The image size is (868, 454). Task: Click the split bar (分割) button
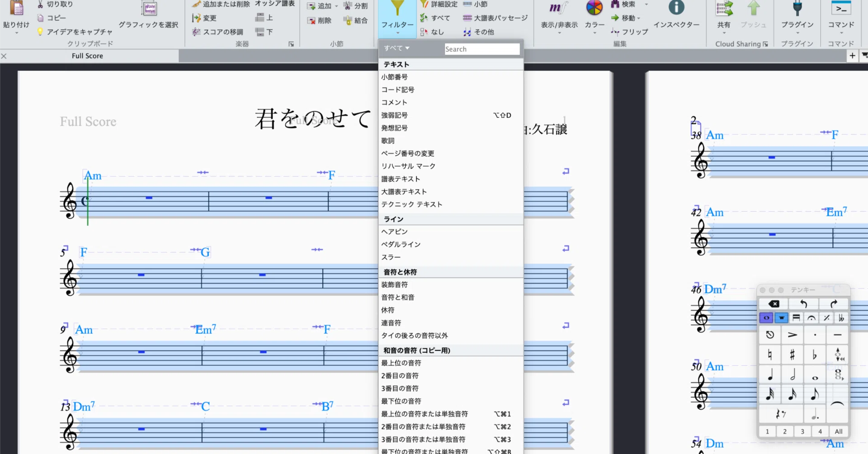pos(355,6)
